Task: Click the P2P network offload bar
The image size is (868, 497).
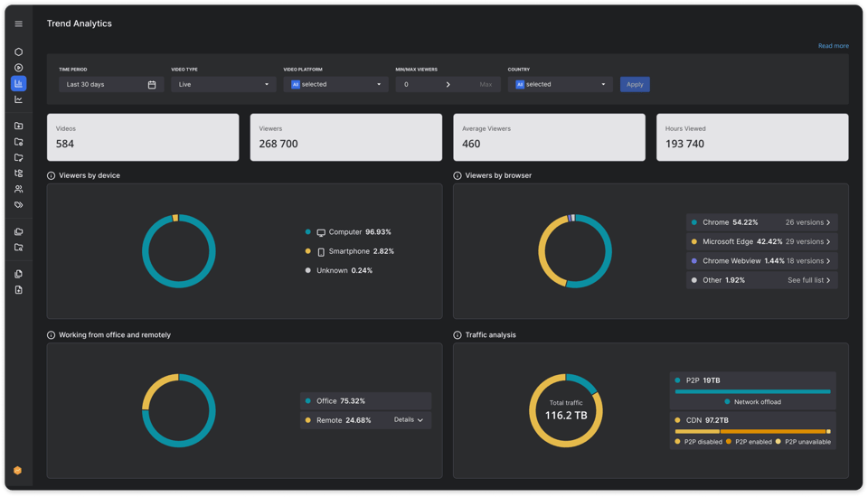Action: pyautogui.click(x=752, y=391)
